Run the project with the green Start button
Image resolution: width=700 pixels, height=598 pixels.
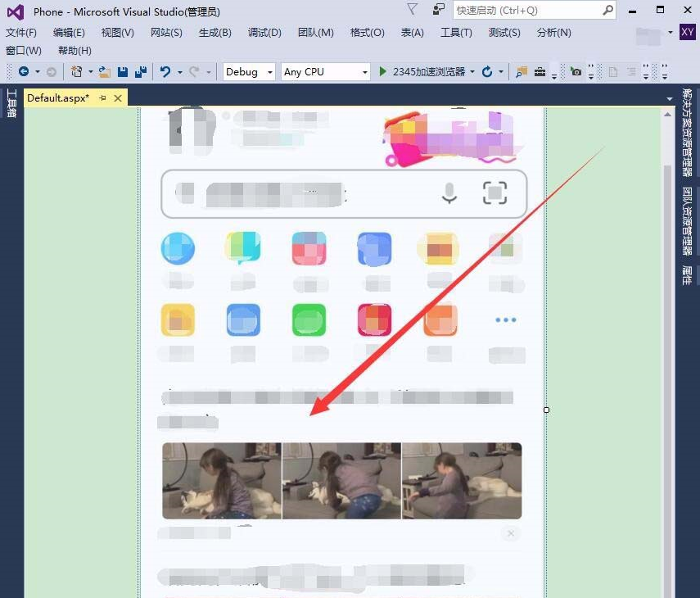pos(383,71)
